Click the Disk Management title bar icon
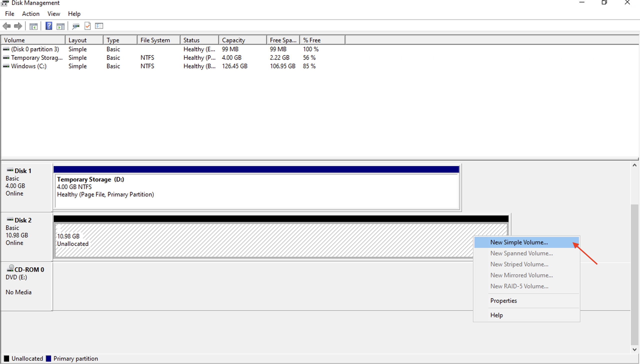 pyautogui.click(x=5, y=3)
